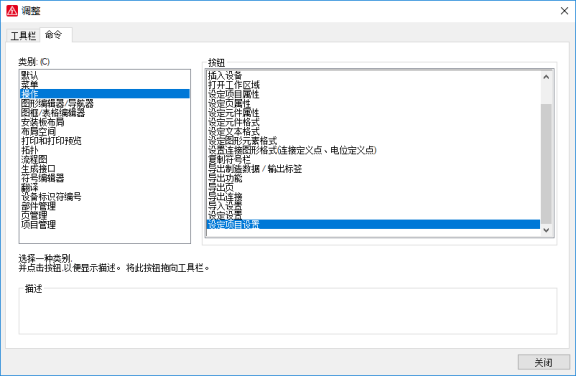Select the highlighted 操作 category
Image resolution: width=576 pixels, height=377 pixels.
point(105,94)
